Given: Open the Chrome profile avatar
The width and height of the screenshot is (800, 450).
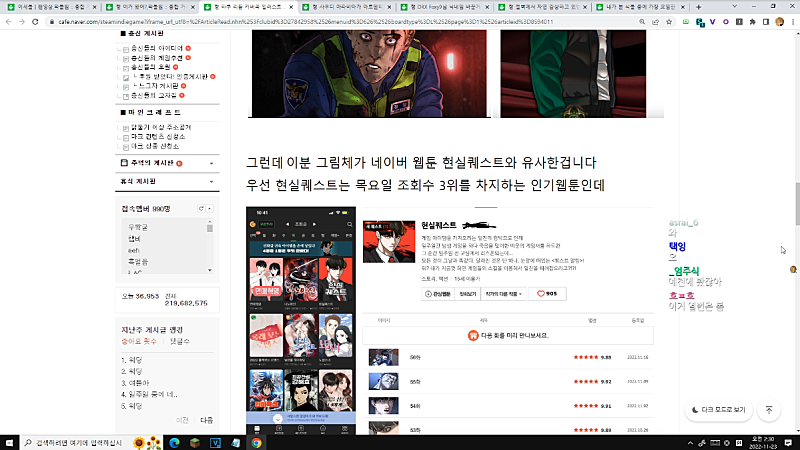Looking at the screenshot, I should click(779, 22).
